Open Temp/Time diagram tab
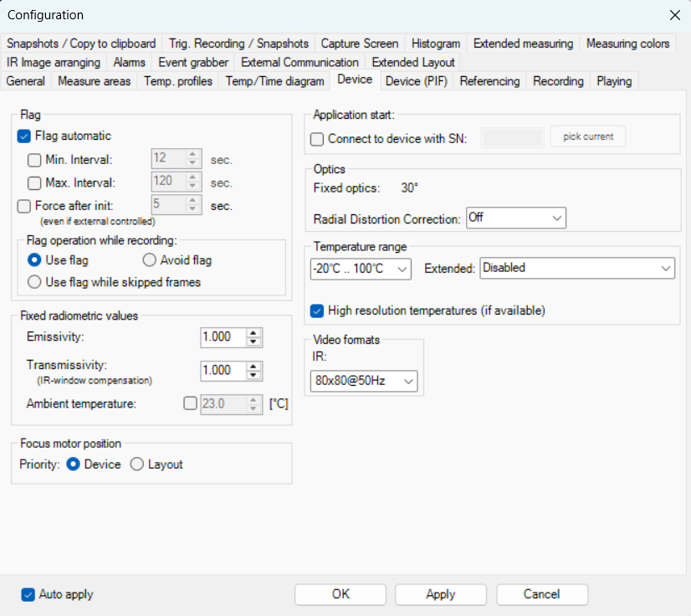 275,81
